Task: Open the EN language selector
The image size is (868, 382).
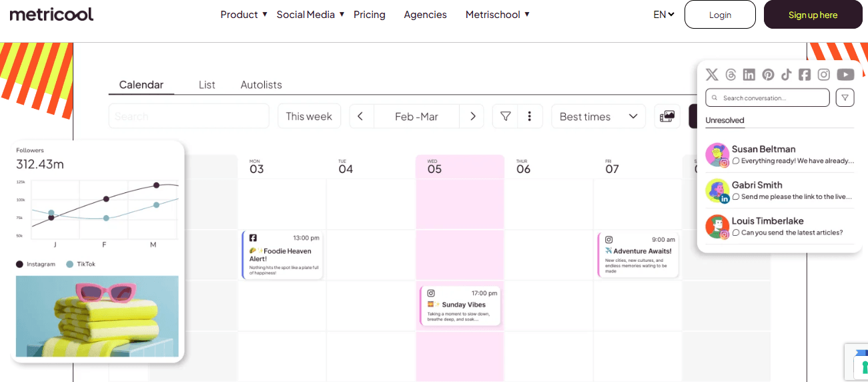Action: (x=664, y=14)
